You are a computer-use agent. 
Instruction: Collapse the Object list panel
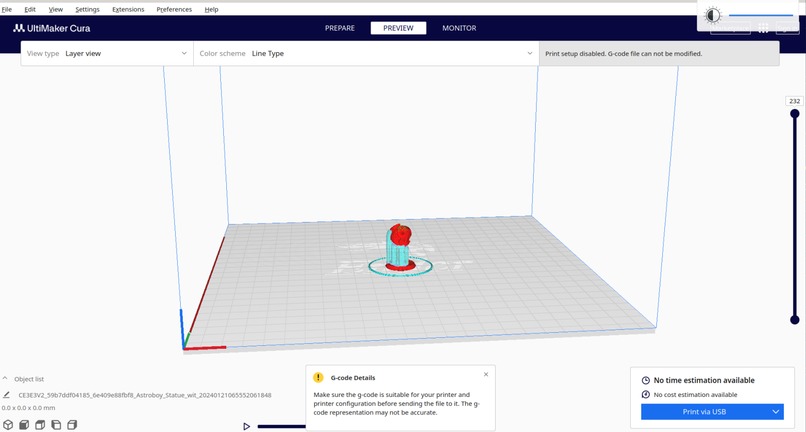[5, 379]
